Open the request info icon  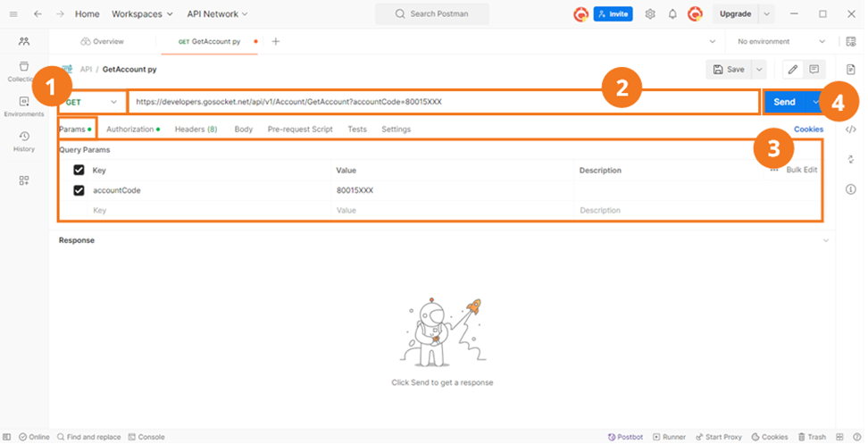click(851, 189)
